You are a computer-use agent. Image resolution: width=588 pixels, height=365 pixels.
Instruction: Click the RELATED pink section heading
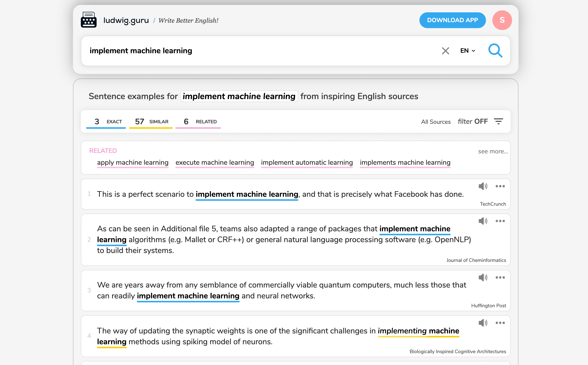(103, 151)
